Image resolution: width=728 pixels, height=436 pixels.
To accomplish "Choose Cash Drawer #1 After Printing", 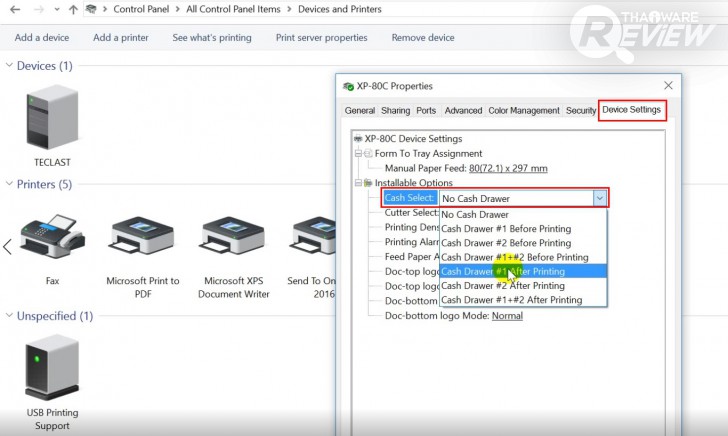I will [523, 271].
